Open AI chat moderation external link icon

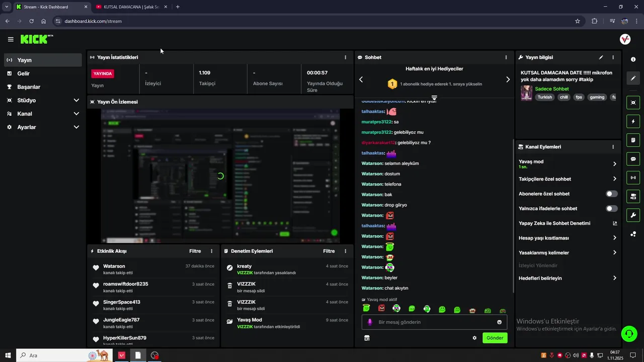[614, 223]
